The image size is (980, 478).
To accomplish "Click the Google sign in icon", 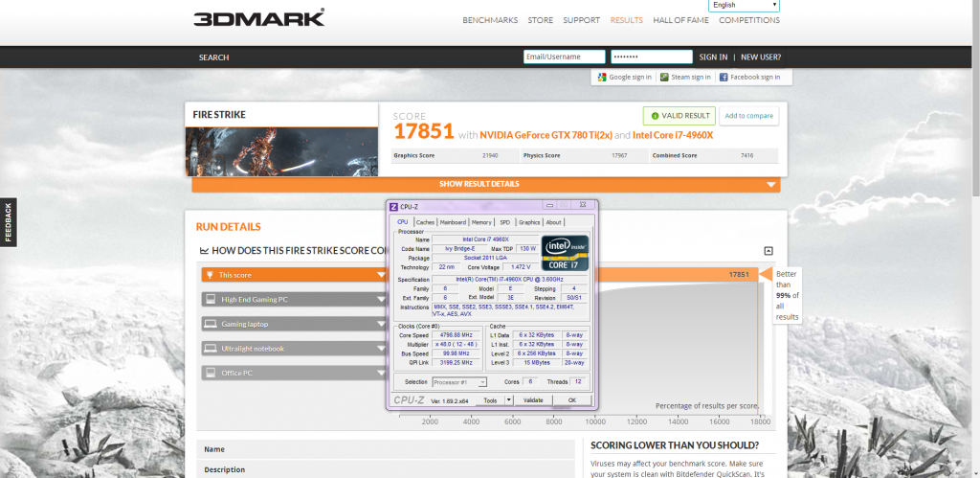I will pyautogui.click(x=602, y=77).
